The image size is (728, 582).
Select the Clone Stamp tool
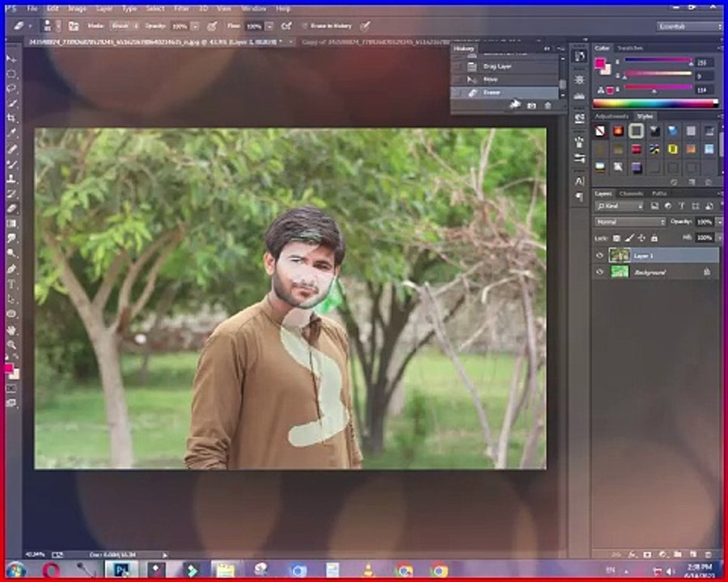pos(11,179)
